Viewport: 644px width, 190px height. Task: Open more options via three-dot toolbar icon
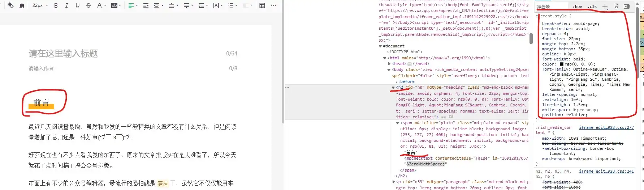point(273,5)
